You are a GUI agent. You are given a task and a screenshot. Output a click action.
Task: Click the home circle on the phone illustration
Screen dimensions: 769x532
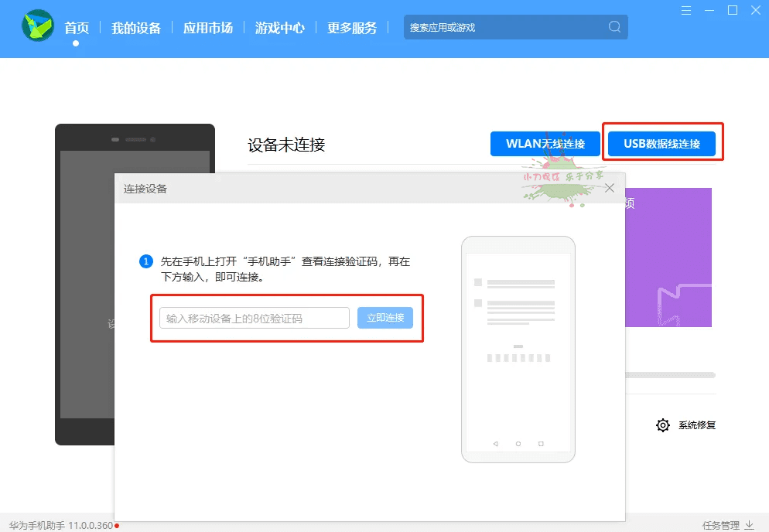pyautogui.click(x=518, y=444)
